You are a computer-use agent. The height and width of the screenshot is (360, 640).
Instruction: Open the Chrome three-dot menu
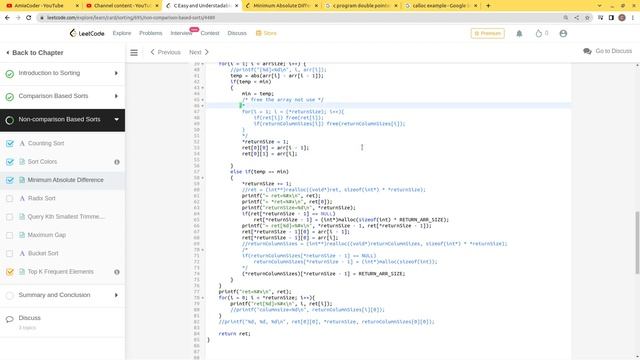tap(633, 18)
